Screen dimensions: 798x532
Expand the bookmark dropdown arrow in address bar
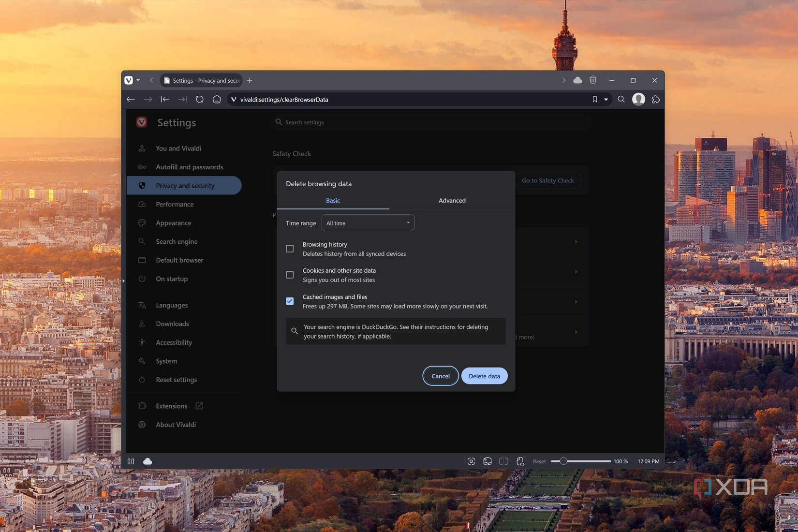coord(606,99)
